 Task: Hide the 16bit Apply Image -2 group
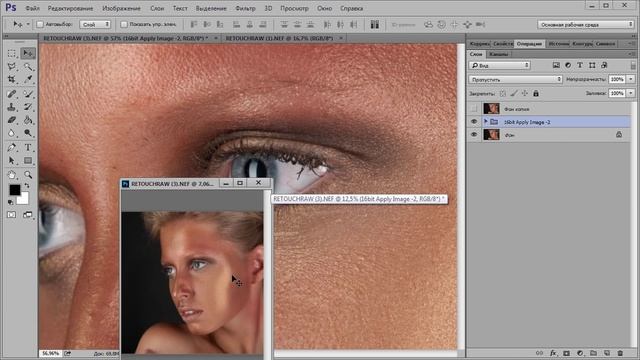pos(474,122)
